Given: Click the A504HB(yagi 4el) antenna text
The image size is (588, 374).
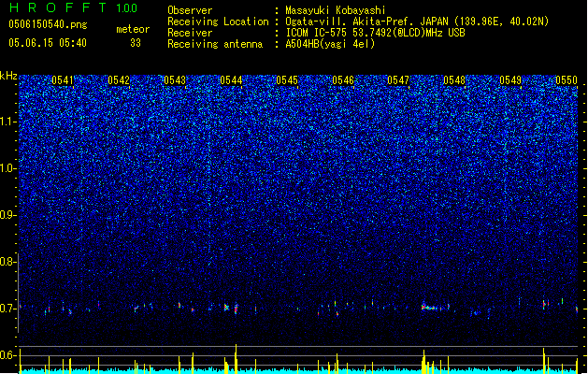Looking at the screenshot, I should pyautogui.click(x=330, y=44).
